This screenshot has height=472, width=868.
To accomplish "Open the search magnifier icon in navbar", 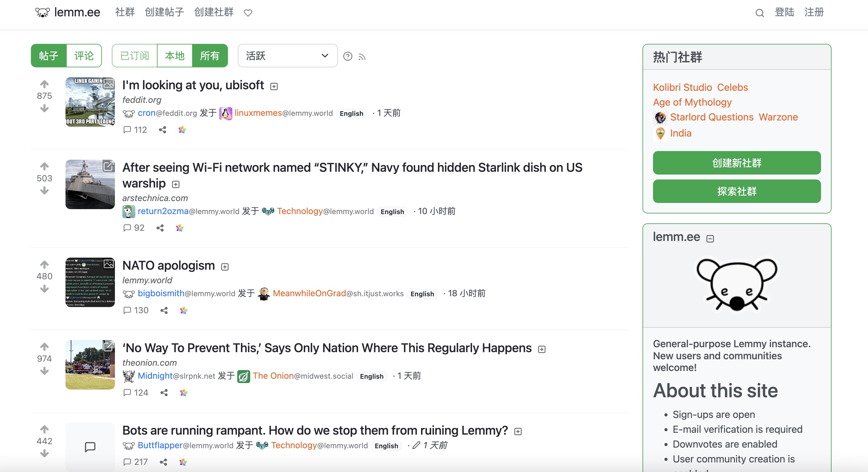I will (760, 13).
